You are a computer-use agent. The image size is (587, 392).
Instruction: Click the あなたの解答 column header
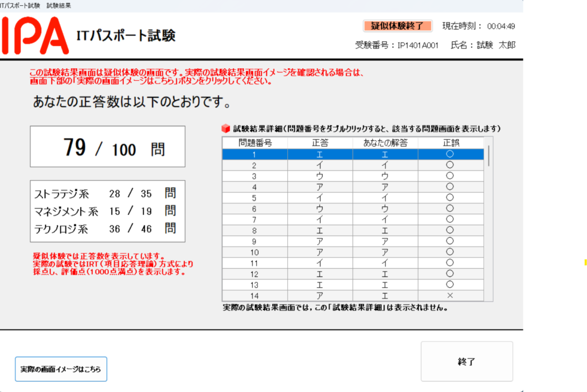pyautogui.click(x=385, y=143)
